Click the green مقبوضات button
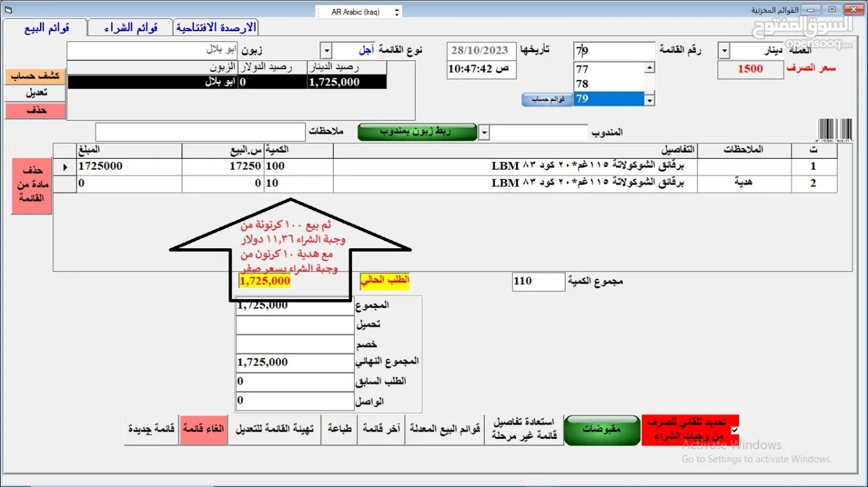Viewport: 868px width, 487px height. click(602, 430)
